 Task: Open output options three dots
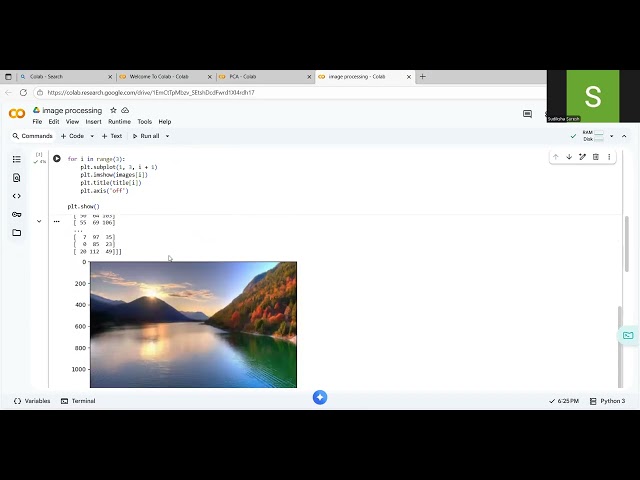(57, 221)
